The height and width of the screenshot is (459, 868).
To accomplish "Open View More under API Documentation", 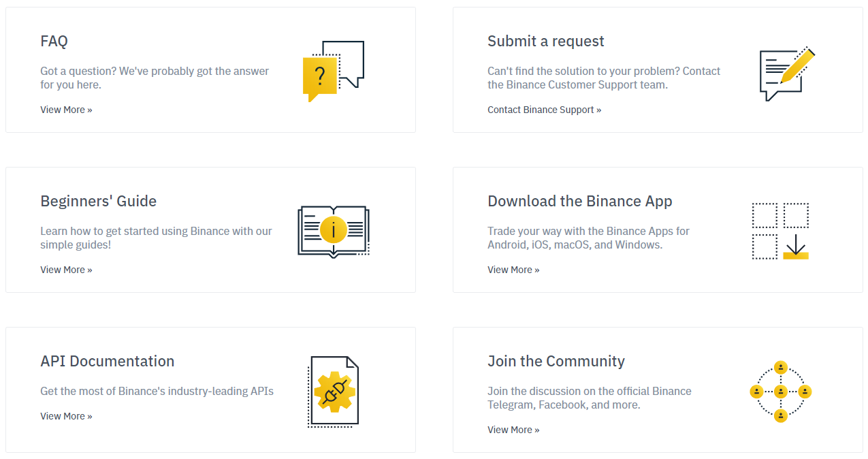I will click(66, 416).
